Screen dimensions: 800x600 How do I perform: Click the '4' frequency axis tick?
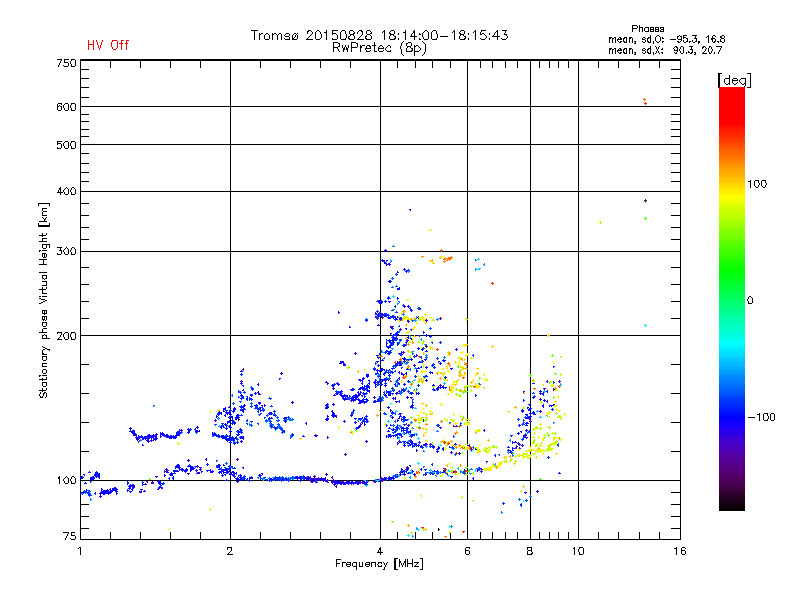click(380, 551)
